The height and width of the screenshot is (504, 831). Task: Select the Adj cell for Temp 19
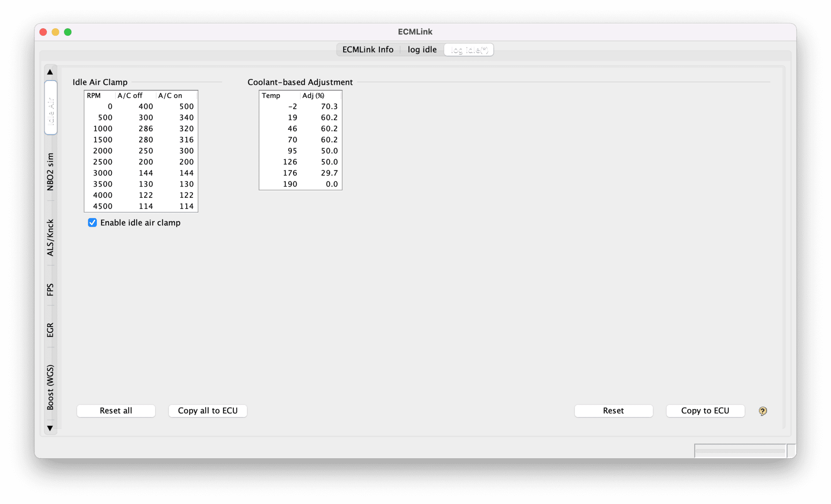tap(321, 118)
